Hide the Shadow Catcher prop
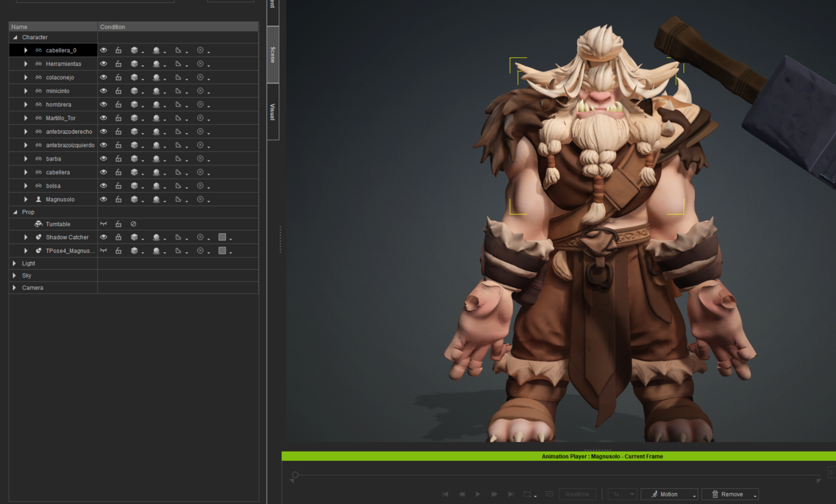The width and height of the screenshot is (836, 504). pyautogui.click(x=103, y=237)
